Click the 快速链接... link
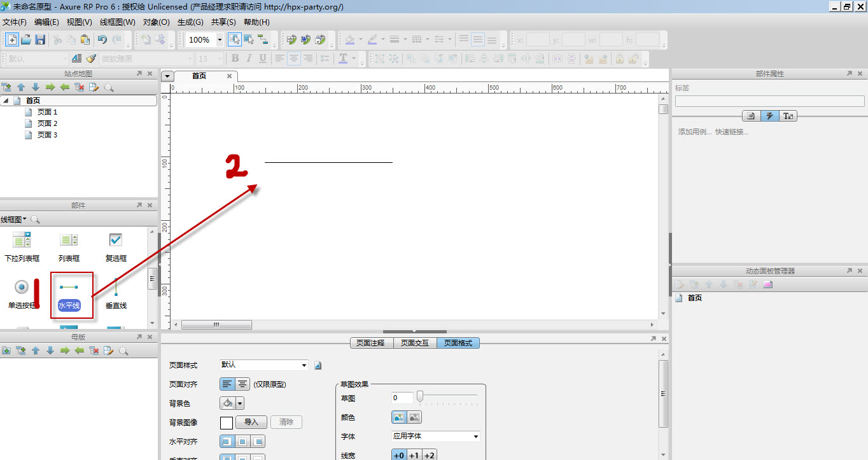 (732, 132)
